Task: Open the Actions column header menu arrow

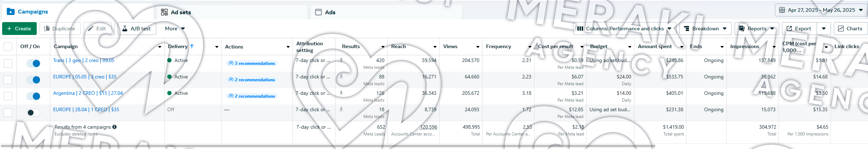Action: coord(288,47)
